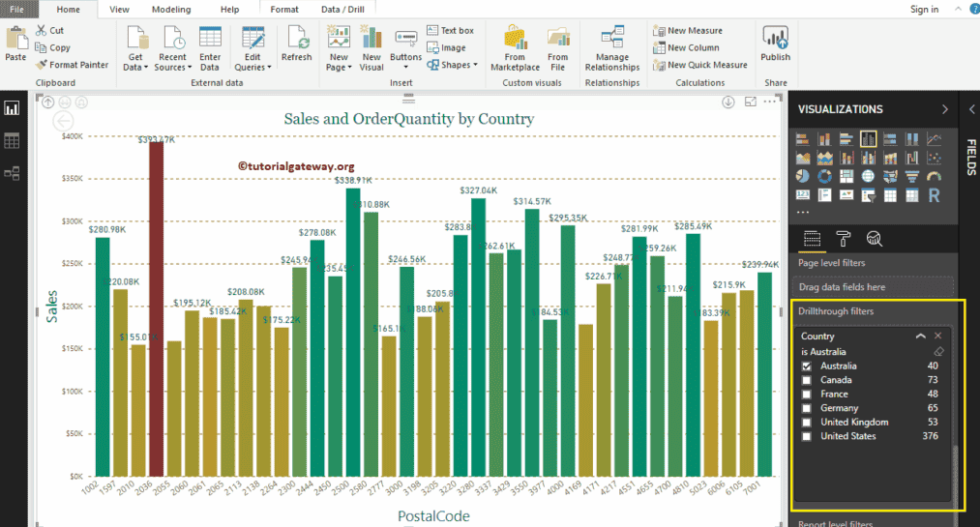Tick the United States filter checkbox

(807, 436)
